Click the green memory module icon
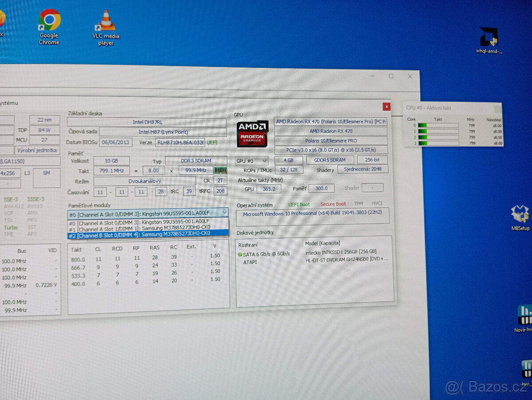 tap(220, 171)
